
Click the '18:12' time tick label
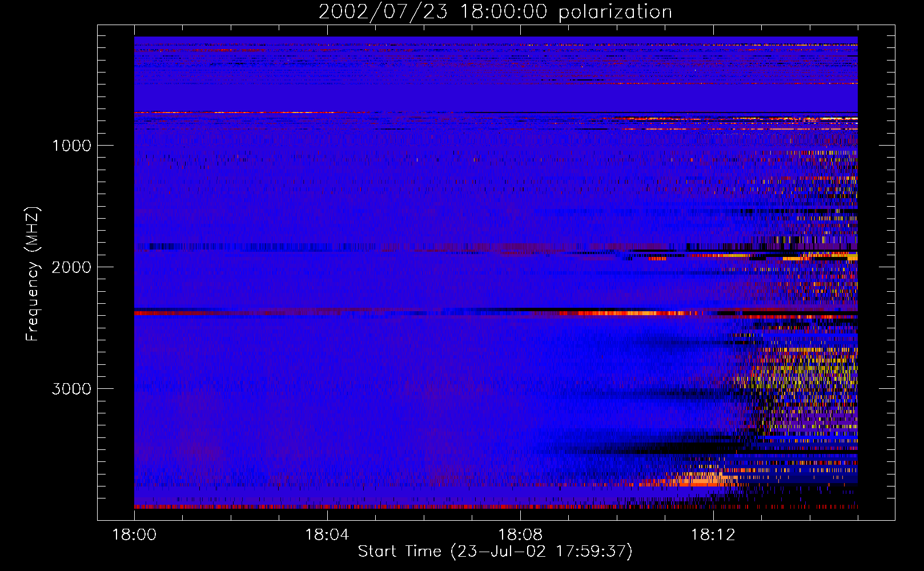tap(713, 535)
